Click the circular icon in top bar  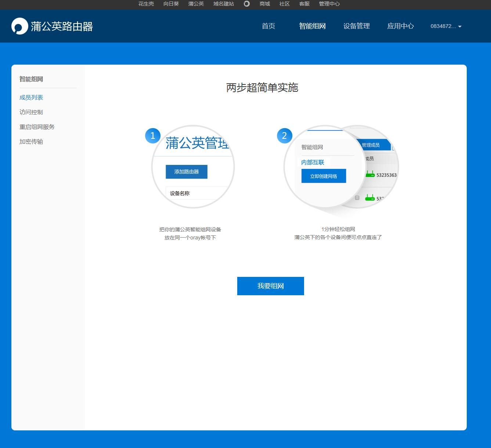(247, 4)
